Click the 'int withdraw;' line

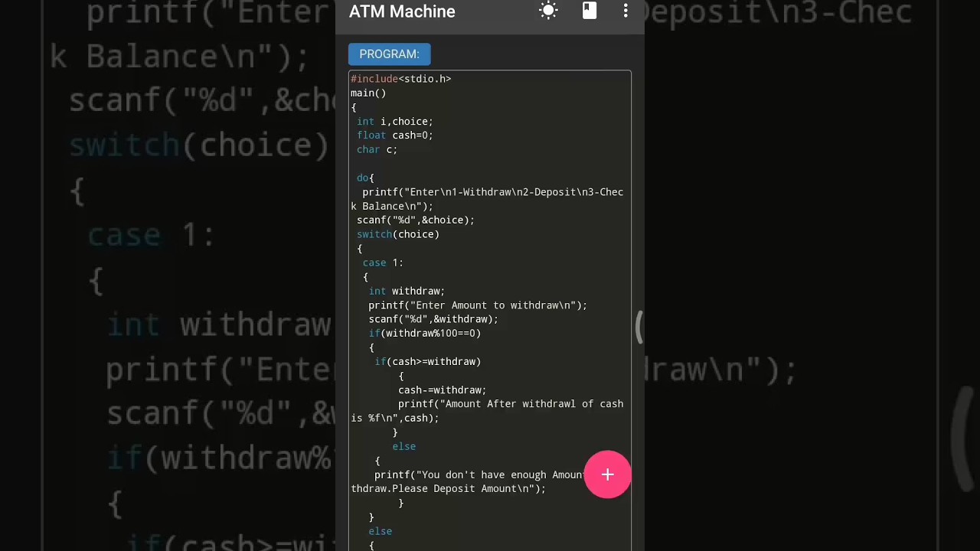pyautogui.click(x=407, y=292)
